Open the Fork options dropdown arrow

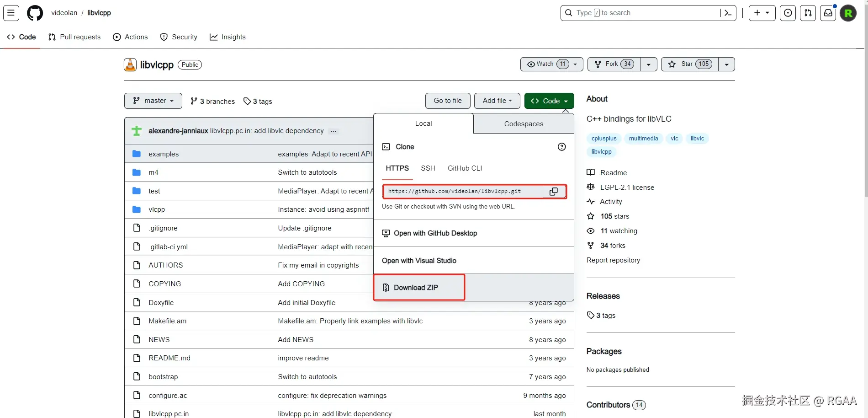click(649, 64)
